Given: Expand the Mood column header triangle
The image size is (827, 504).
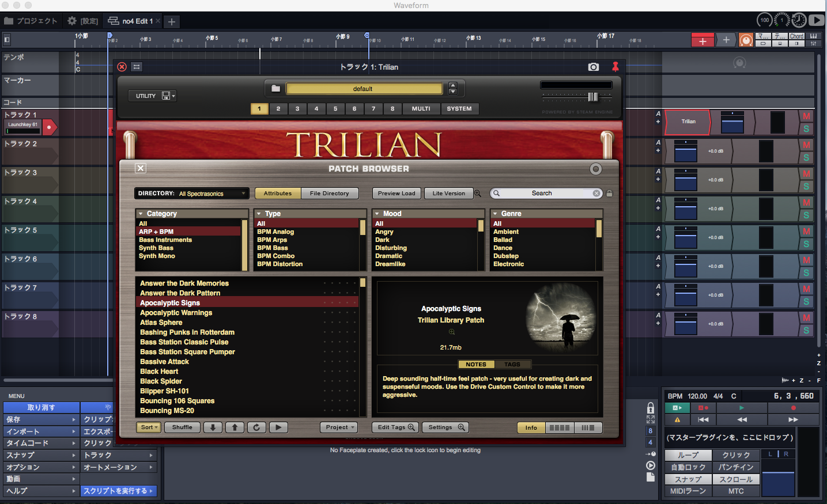Looking at the screenshot, I should 377,214.
